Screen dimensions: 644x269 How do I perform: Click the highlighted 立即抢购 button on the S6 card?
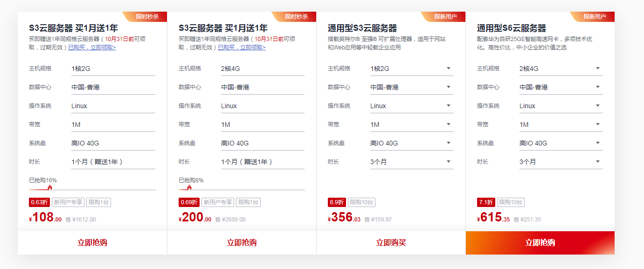point(540,243)
